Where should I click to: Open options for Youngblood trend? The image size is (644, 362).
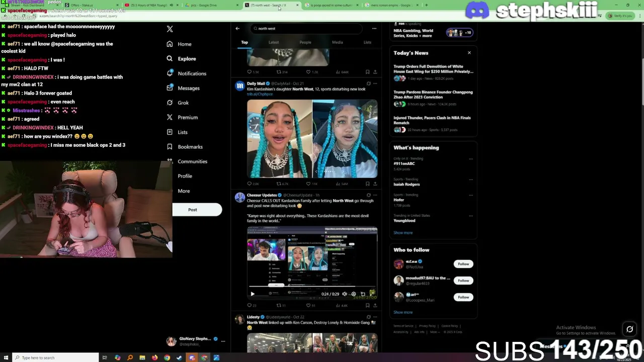471,216
